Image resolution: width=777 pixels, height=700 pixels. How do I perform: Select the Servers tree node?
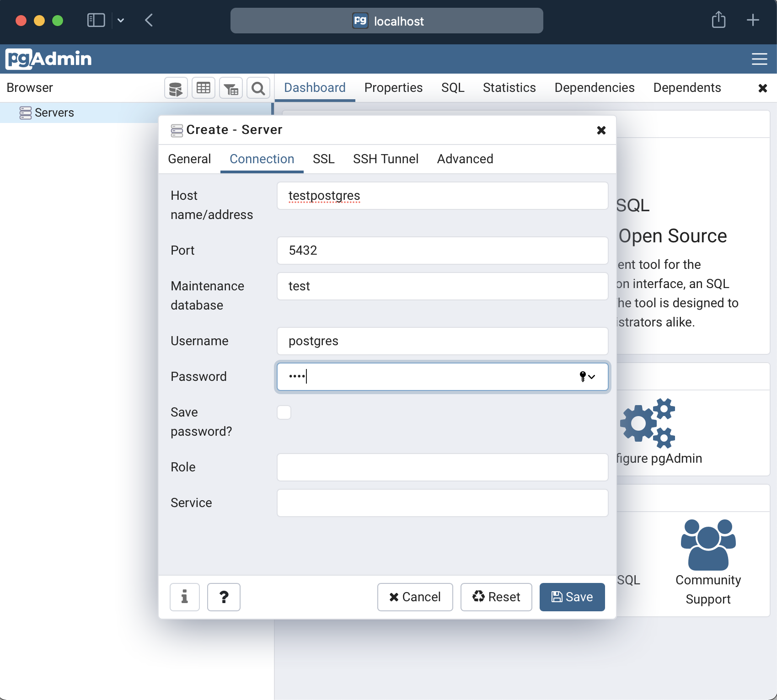tap(54, 113)
